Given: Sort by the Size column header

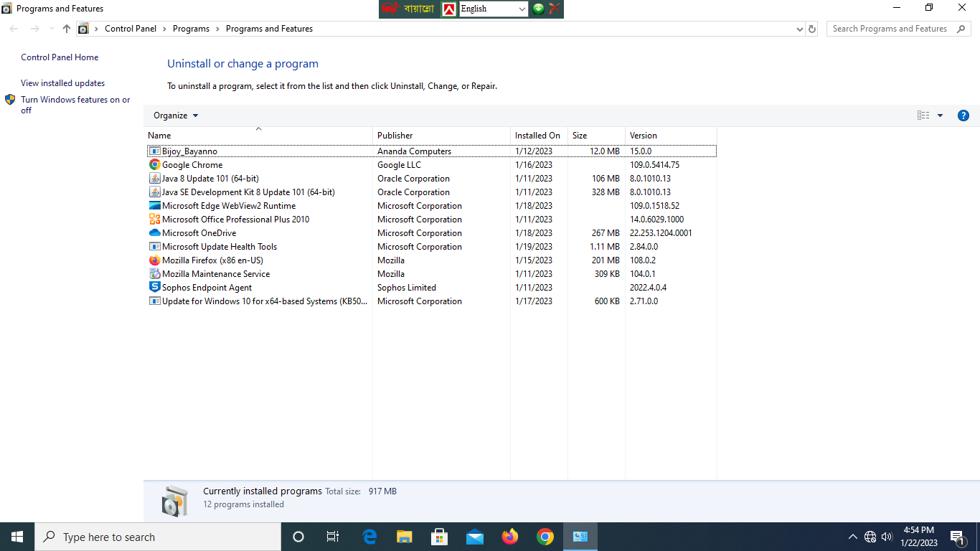Looking at the screenshot, I should click(596, 136).
